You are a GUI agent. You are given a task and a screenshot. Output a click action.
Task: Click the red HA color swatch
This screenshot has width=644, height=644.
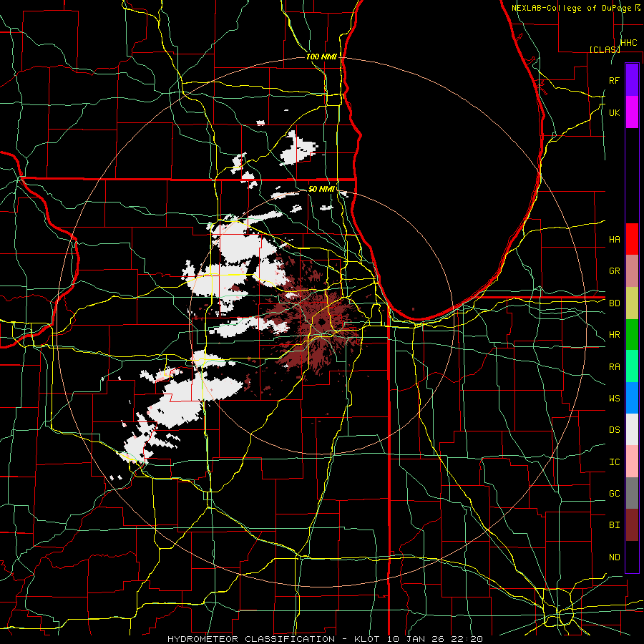pyautogui.click(x=632, y=239)
